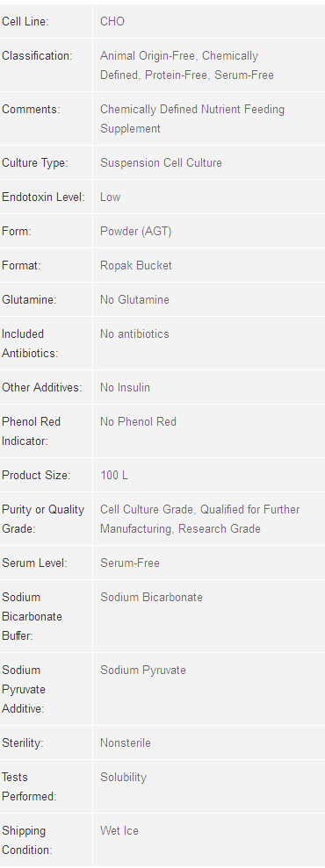The height and width of the screenshot is (868, 325).
Task: Select the Classification label
Action: [x=37, y=56]
